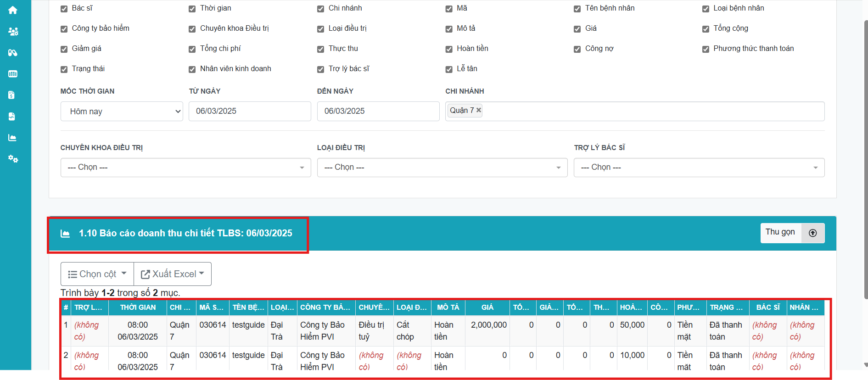Open the Chọn cột column menu

(97, 274)
